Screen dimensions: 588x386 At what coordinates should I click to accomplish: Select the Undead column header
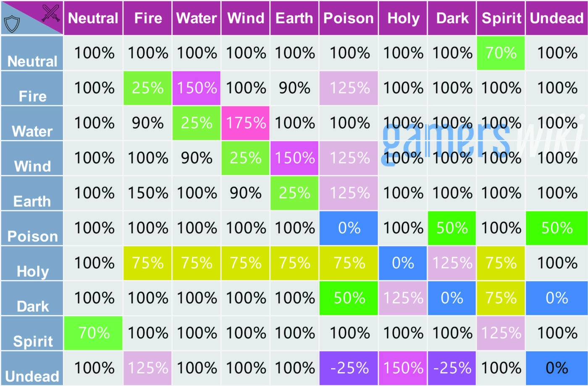556,18
